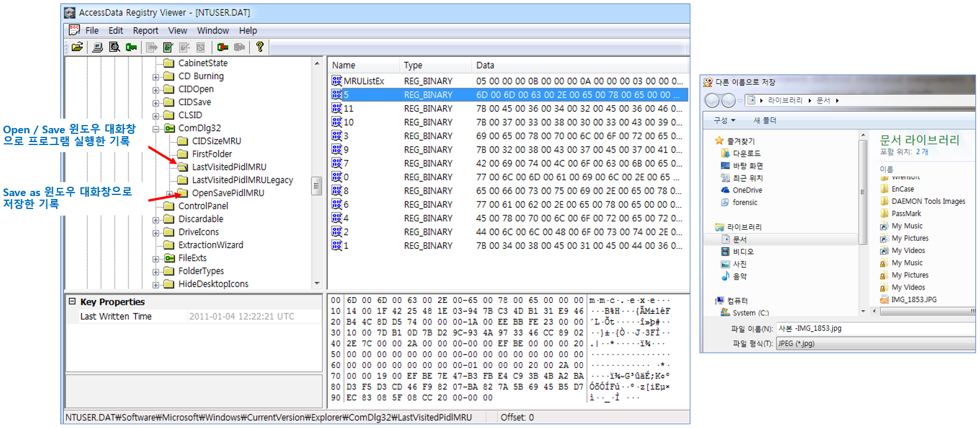Open the Window menu

tap(213, 31)
